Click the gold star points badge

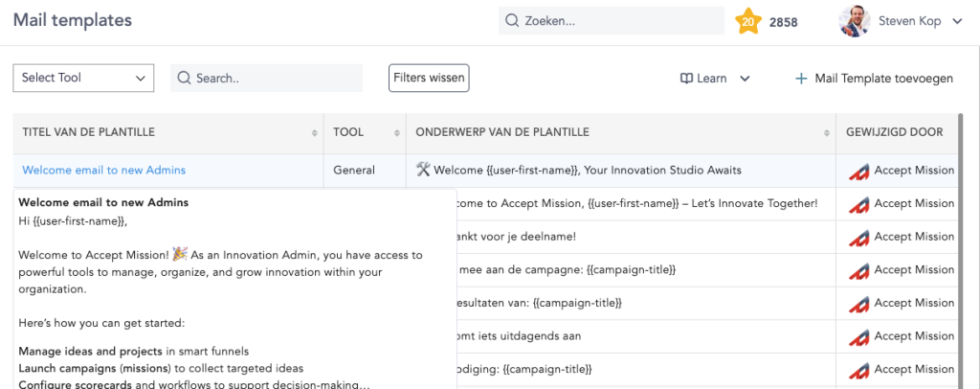pos(748,21)
